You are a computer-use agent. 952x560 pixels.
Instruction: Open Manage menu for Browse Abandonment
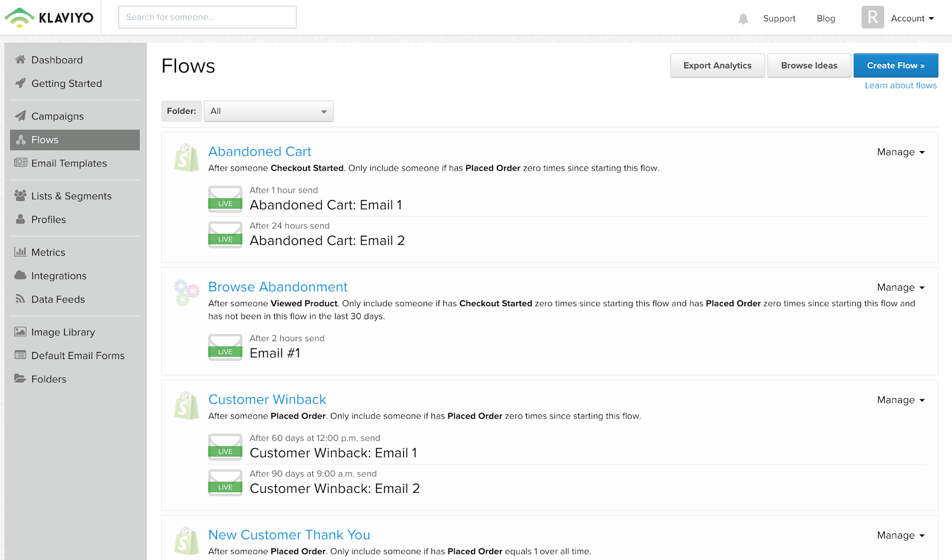point(900,288)
